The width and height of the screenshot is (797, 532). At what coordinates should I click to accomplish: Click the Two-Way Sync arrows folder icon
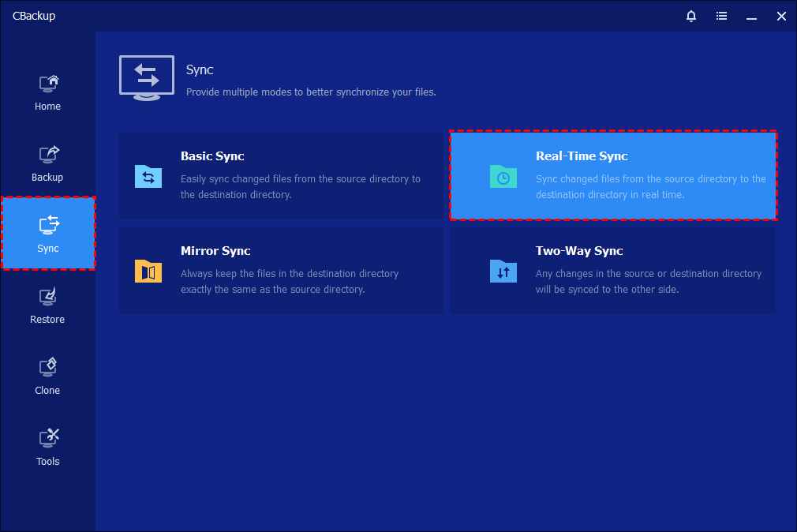tap(503, 271)
